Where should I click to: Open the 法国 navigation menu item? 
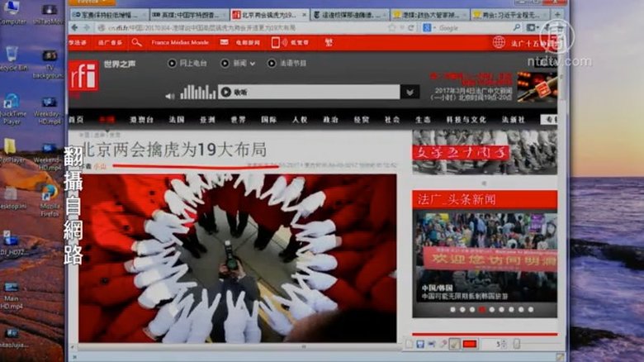[177, 120]
